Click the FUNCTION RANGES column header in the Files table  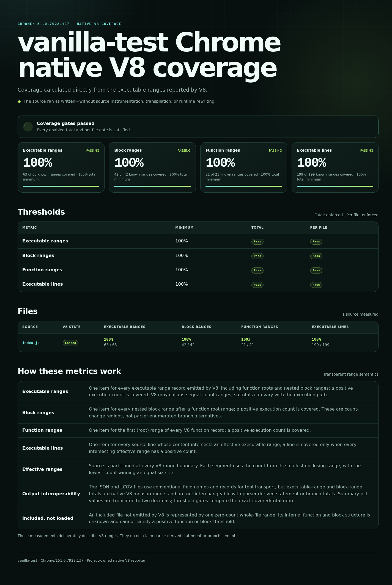click(260, 327)
